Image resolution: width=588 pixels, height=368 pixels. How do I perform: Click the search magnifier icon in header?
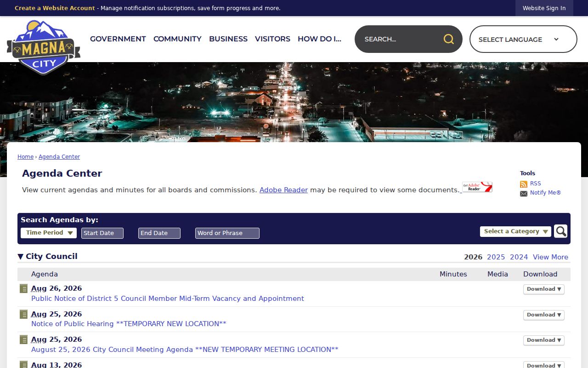(449, 39)
